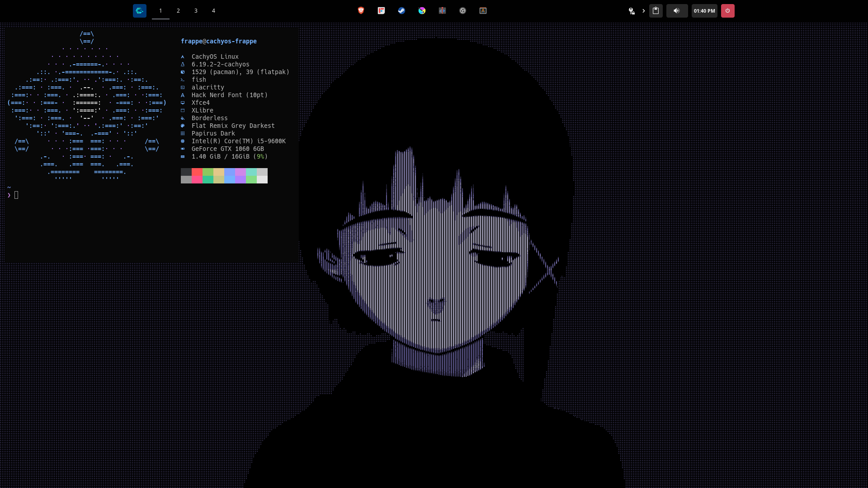Click the keyring lock tray icon

(x=632, y=11)
